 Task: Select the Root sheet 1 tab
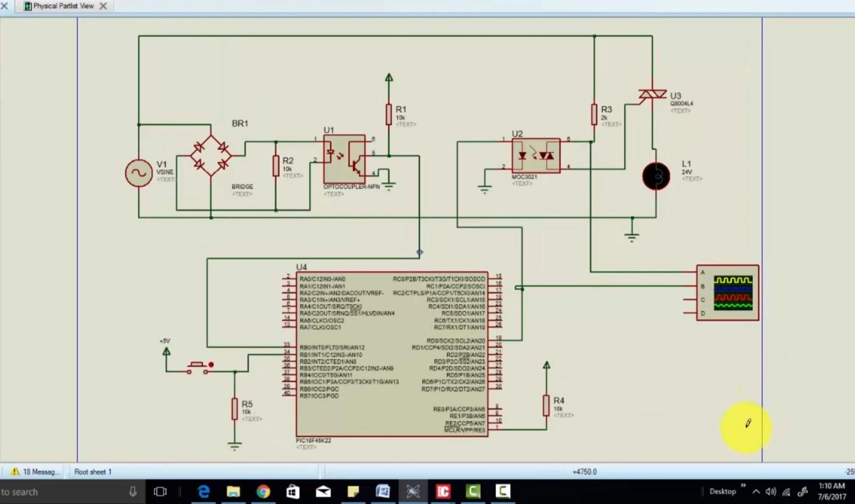click(x=92, y=472)
